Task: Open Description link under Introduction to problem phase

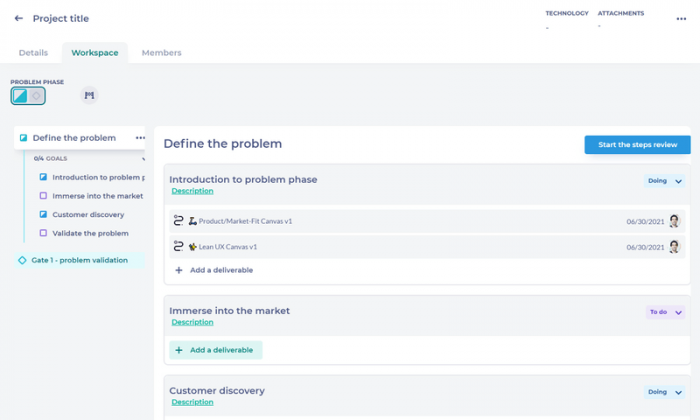Action: (192, 191)
